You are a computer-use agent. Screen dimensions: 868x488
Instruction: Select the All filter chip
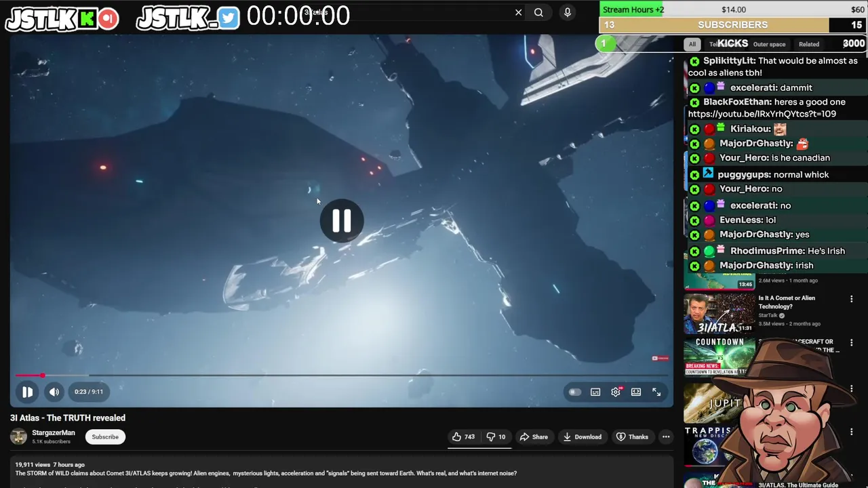click(692, 44)
